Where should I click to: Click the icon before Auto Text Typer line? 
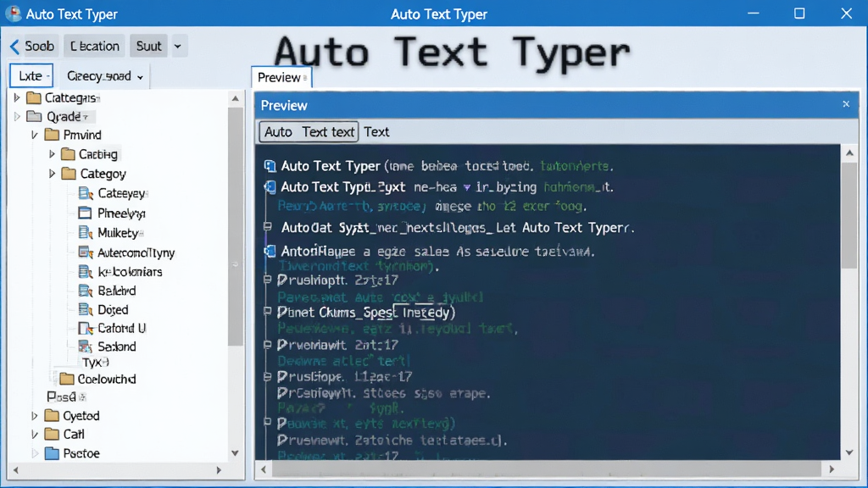[x=270, y=165]
